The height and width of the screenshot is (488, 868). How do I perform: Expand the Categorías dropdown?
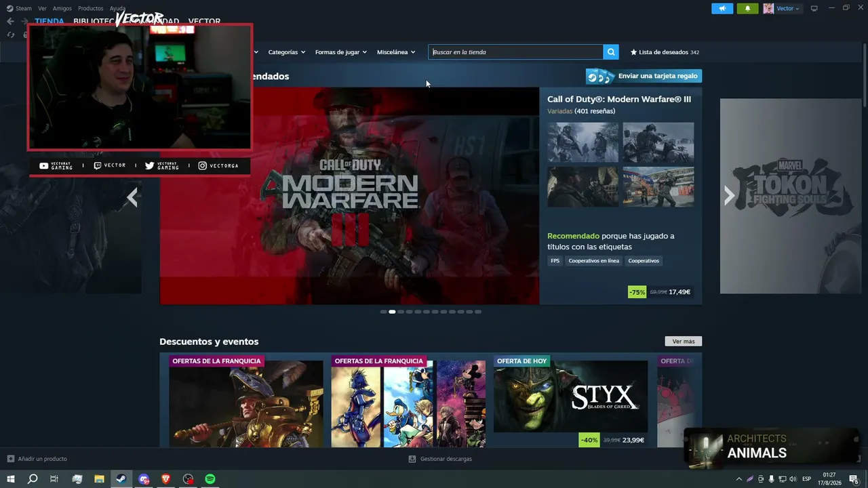(287, 52)
